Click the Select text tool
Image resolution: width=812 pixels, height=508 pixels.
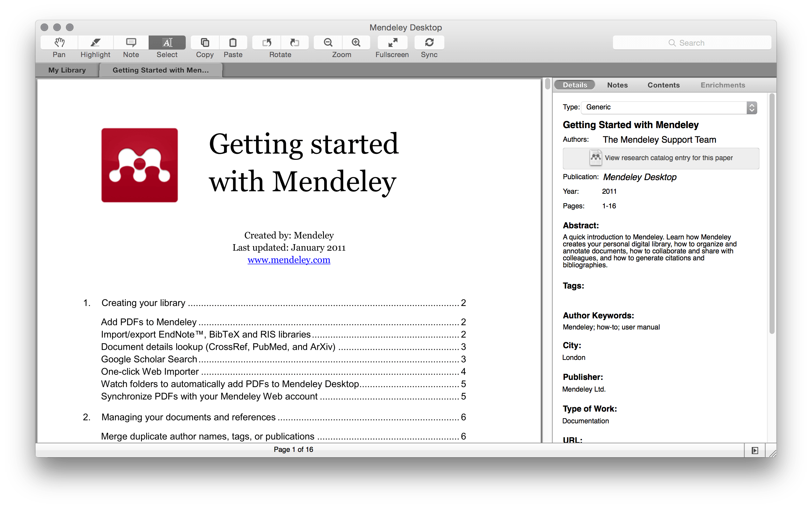point(167,43)
